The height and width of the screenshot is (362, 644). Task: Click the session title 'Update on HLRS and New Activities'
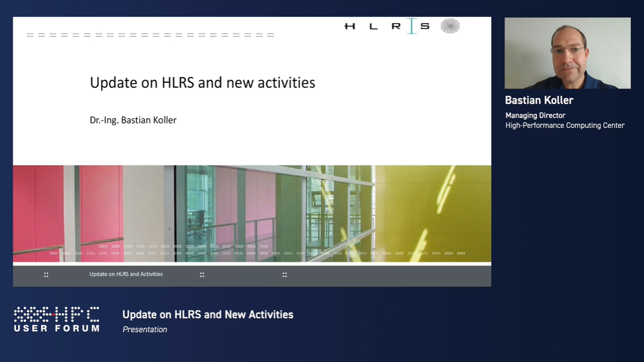click(208, 314)
